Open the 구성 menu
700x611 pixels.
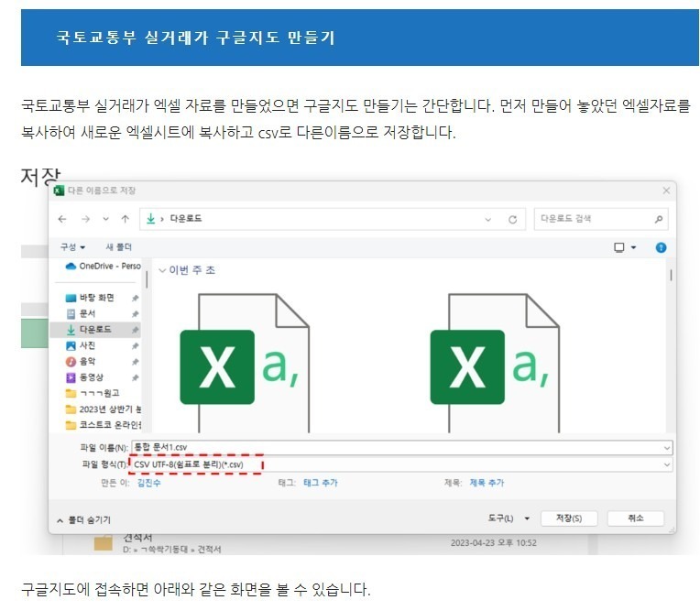click(x=72, y=246)
